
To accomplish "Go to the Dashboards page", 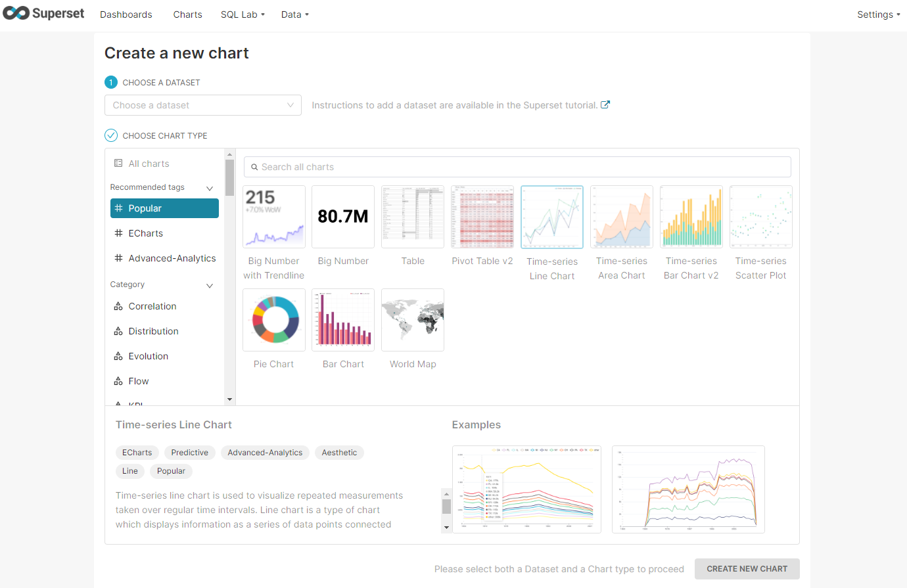I will pos(126,14).
